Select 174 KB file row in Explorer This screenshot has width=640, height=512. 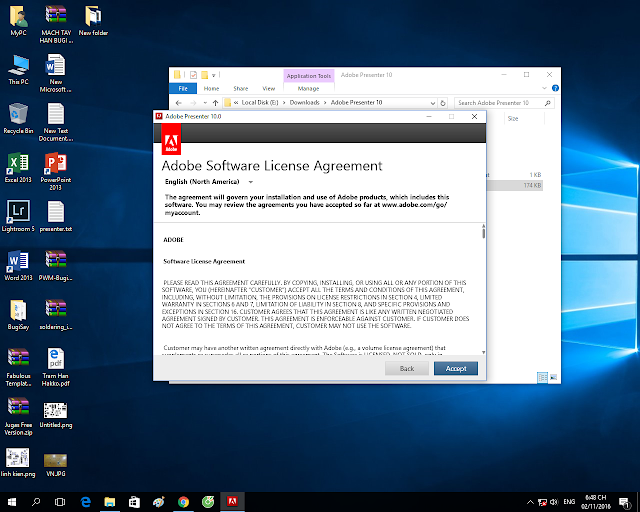515,185
